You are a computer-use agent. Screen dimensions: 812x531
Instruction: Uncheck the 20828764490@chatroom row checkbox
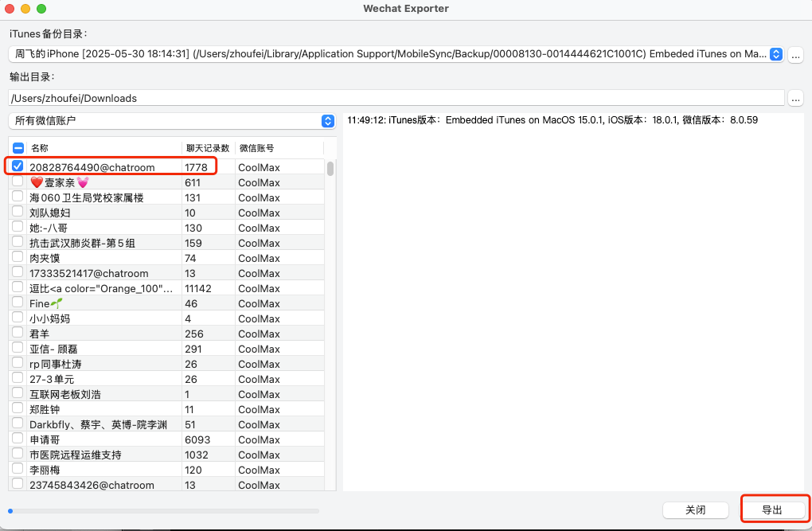[18, 166]
